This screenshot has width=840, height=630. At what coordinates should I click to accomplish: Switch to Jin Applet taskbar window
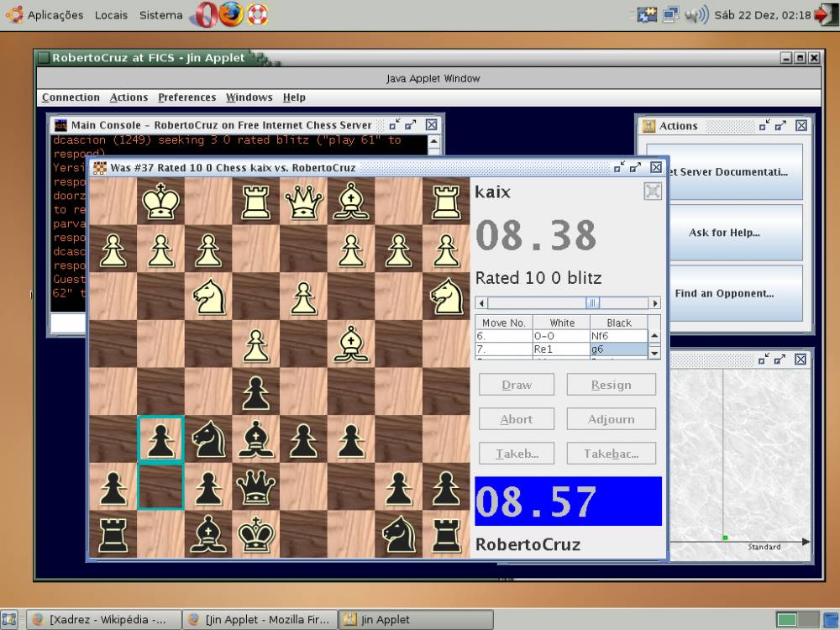(x=416, y=619)
